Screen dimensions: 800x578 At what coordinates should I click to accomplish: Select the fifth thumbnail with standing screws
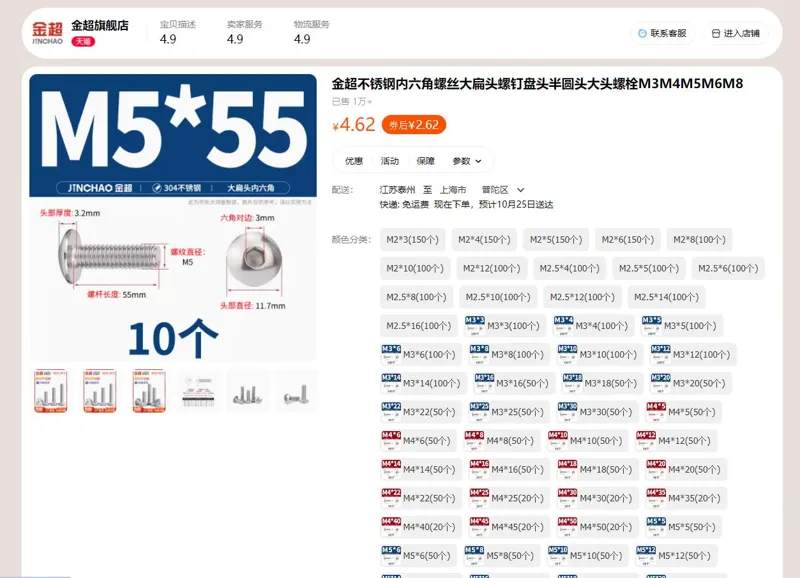click(247, 391)
